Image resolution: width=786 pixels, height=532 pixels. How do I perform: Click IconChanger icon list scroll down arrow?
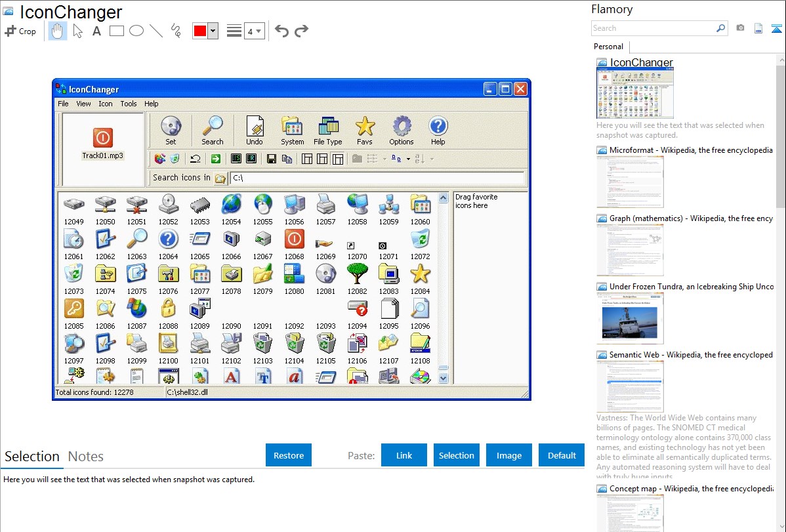point(443,379)
